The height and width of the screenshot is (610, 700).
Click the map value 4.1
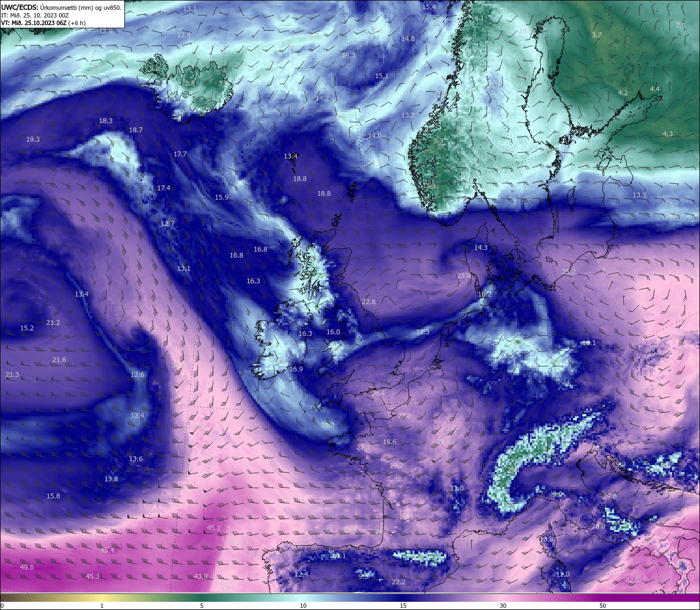[479, 18]
